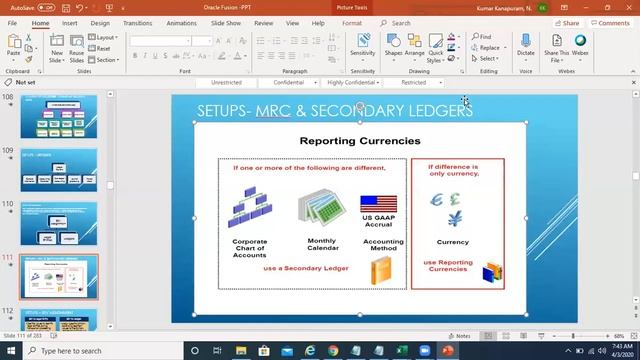This screenshot has width=640, height=360.
Task: Toggle AutoSave switch
Action: coord(46,8)
